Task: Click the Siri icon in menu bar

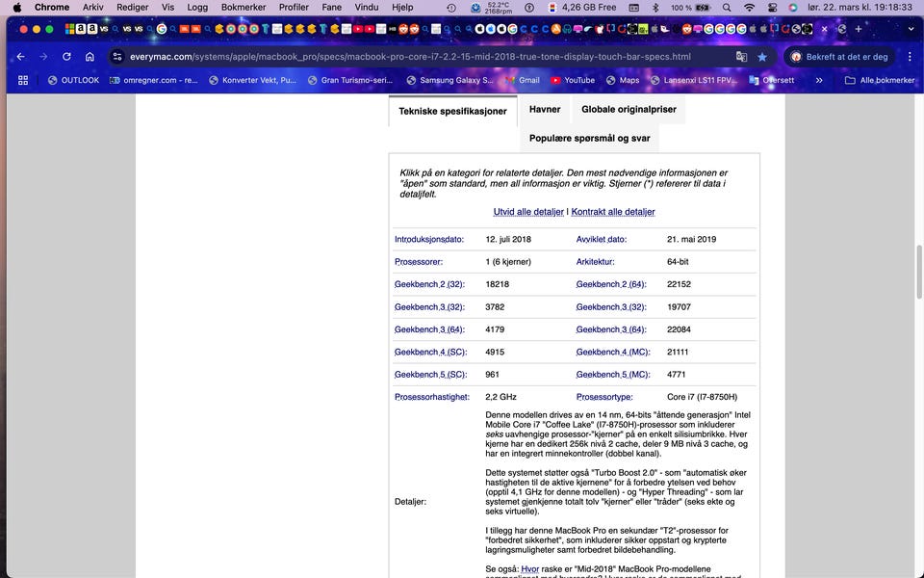Action: pyautogui.click(x=793, y=8)
